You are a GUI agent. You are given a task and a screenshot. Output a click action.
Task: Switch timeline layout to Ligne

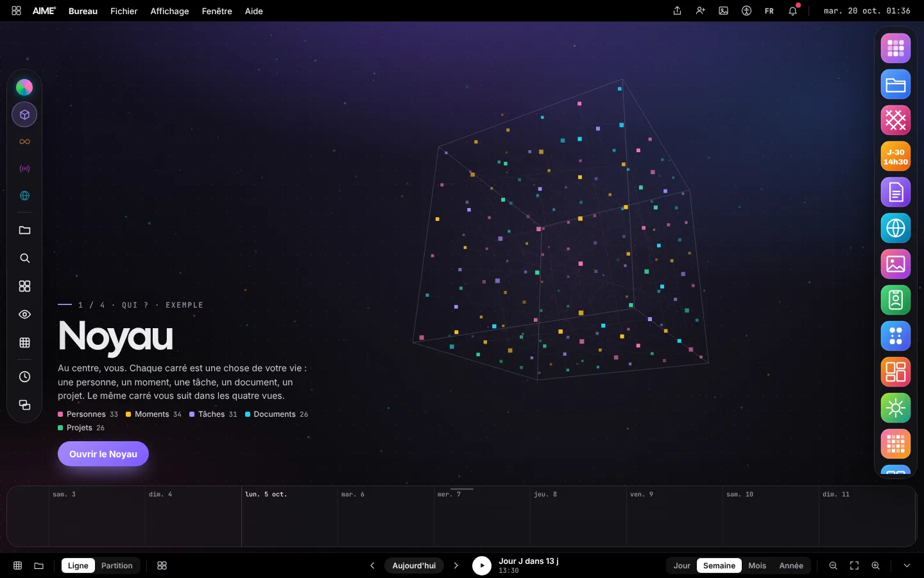click(78, 566)
